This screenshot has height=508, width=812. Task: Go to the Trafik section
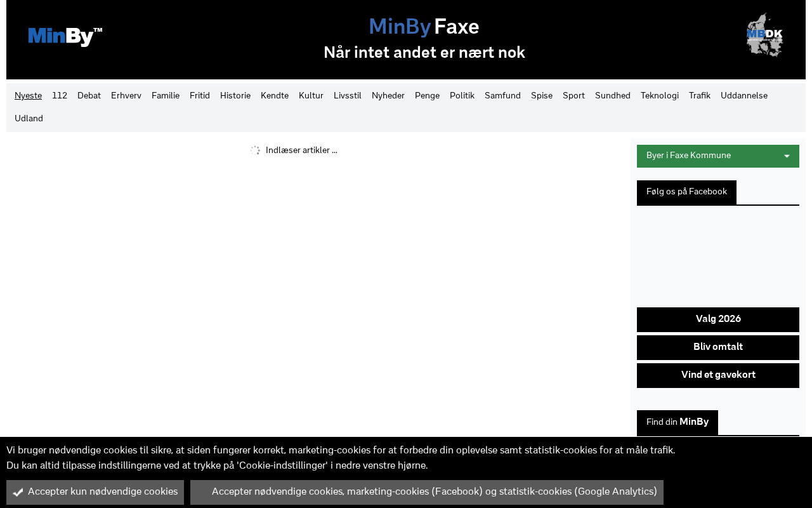(700, 96)
